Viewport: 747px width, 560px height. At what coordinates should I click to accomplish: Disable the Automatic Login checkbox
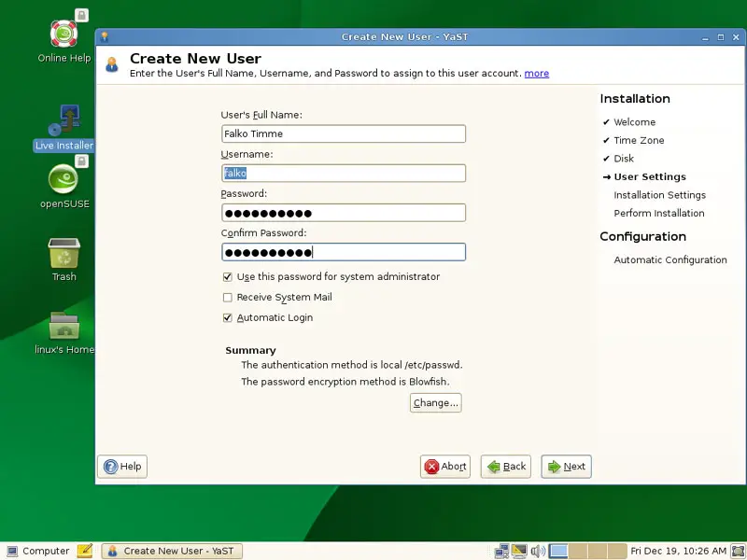(x=228, y=317)
